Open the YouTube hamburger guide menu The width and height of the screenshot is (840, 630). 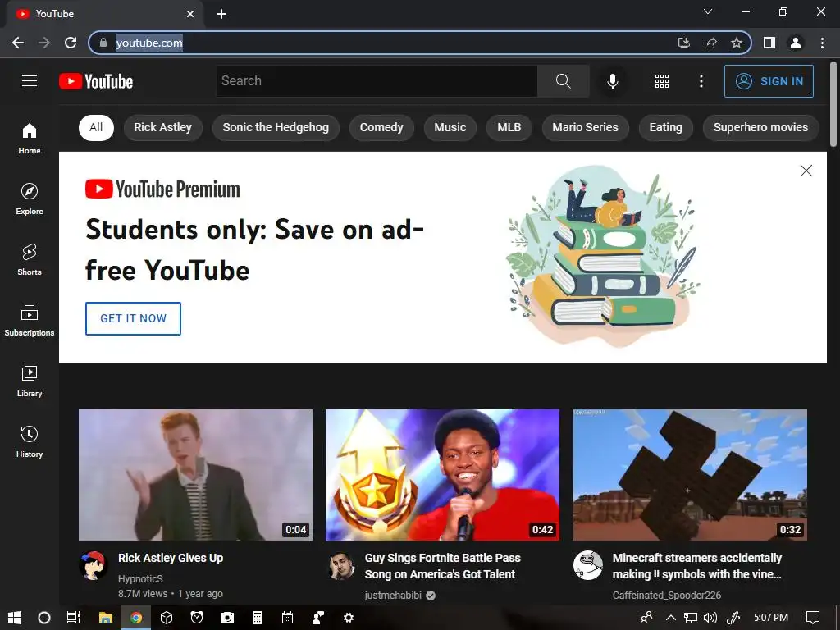(x=30, y=81)
